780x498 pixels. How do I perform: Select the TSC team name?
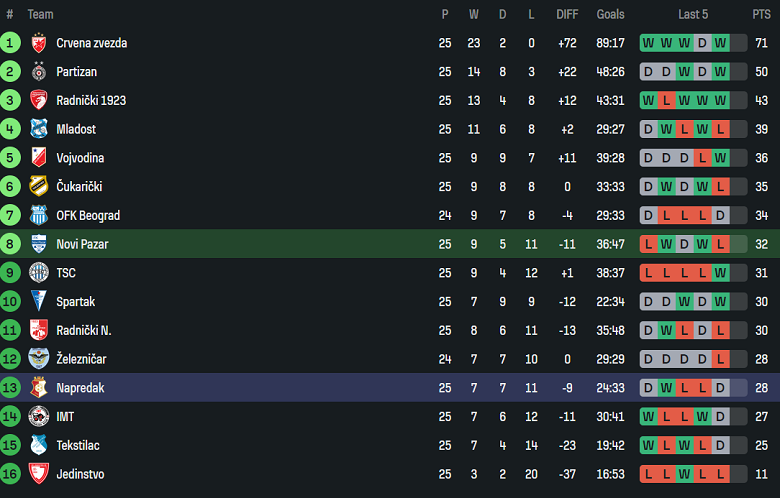[66, 273]
